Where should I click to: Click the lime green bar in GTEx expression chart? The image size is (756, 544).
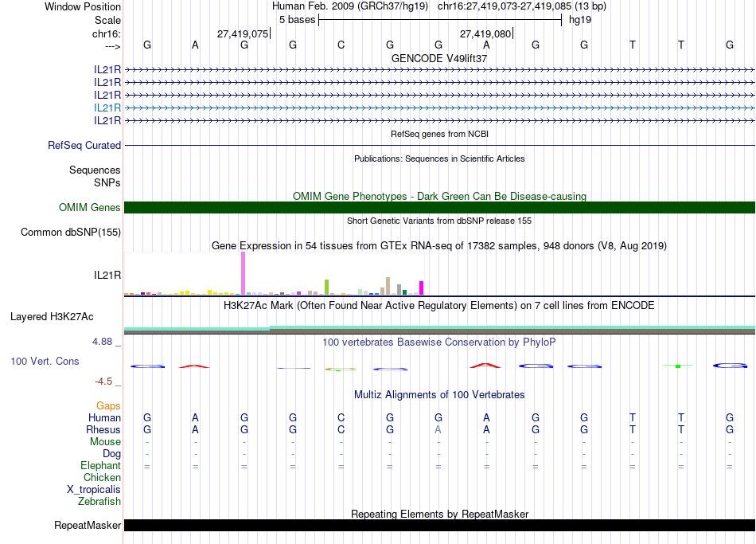(x=326, y=287)
